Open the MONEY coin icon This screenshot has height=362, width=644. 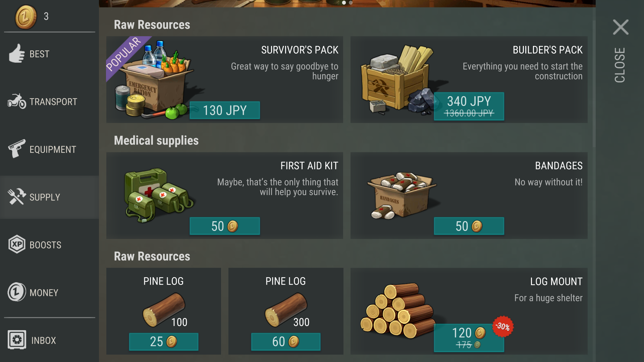coord(17,292)
